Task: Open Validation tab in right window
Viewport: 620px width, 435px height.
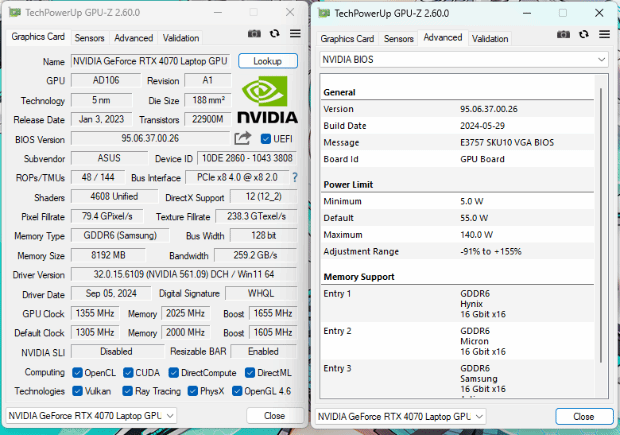Action: pos(490,39)
